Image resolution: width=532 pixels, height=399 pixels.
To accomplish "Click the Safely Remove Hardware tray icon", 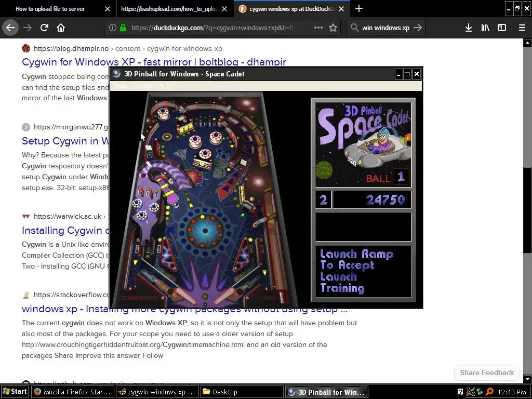I will pos(480,392).
